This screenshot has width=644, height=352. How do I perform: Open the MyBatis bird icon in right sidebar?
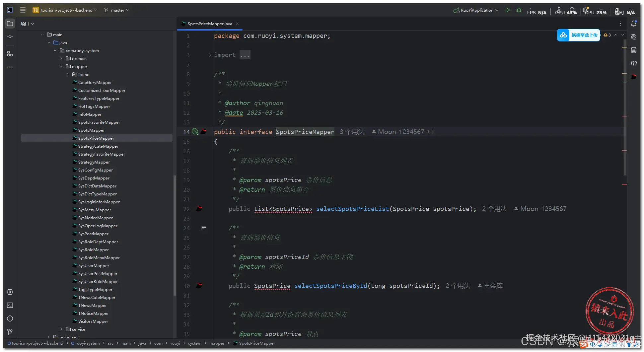point(634,77)
